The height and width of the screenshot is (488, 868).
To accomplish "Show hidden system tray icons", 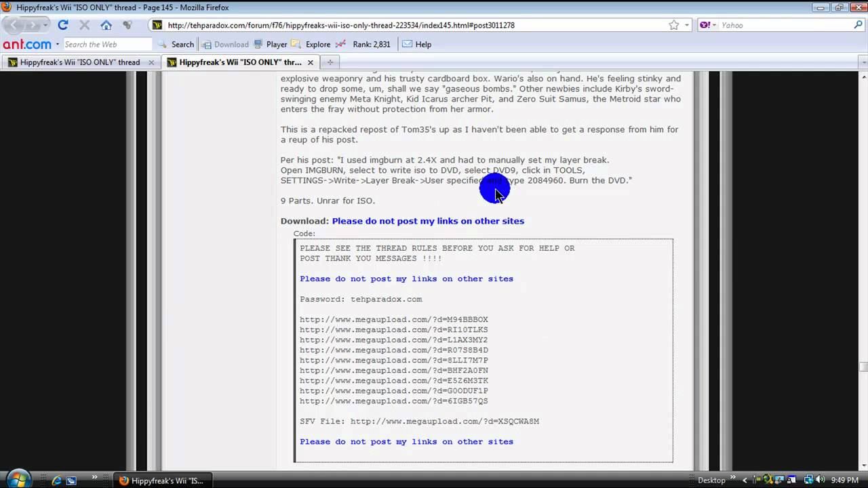I will tap(745, 481).
